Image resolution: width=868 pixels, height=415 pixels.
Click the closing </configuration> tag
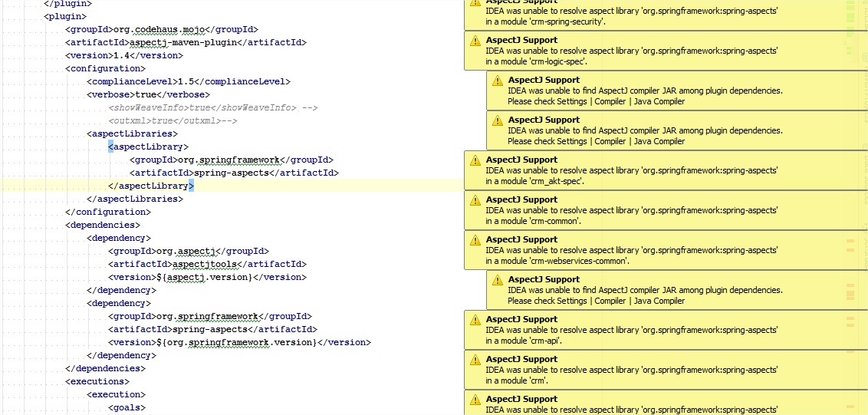108,212
